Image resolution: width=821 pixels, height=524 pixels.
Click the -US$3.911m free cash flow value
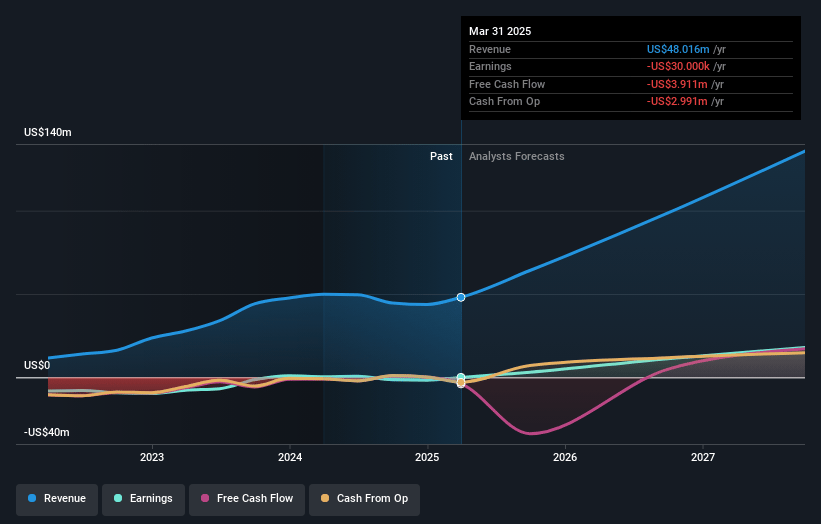click(677, 84)
